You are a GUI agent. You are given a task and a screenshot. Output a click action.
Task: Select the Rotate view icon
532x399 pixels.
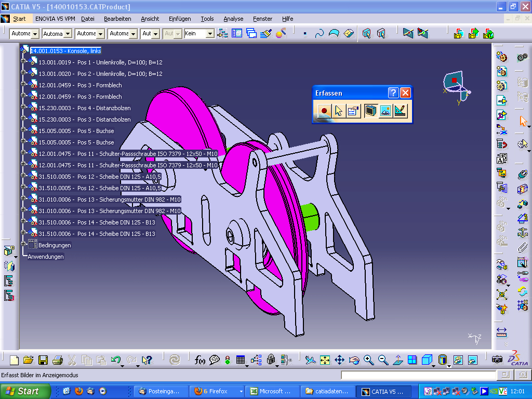[x=354, y=360]
